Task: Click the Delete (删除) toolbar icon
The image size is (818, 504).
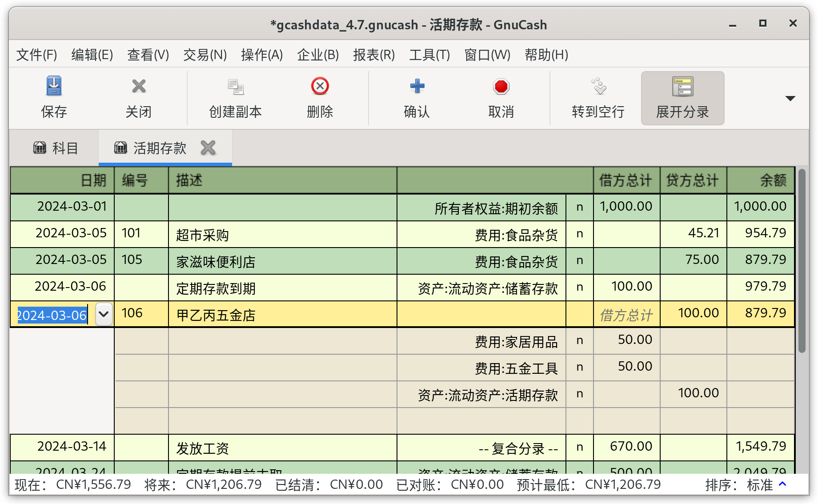Action: [x=320, y=86]
